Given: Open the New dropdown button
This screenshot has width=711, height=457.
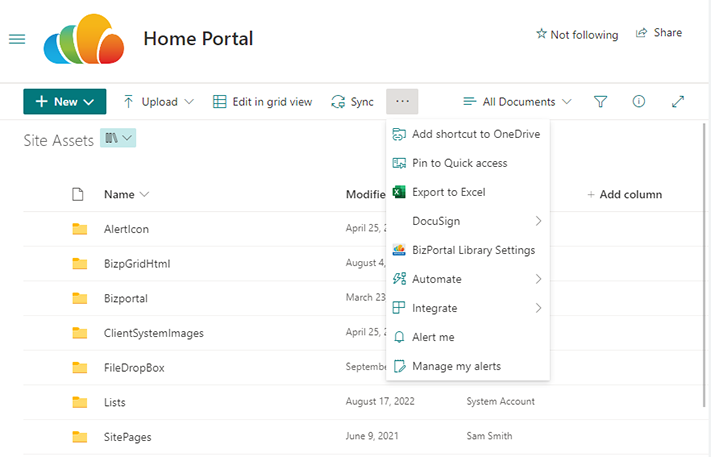Looking at the screenshot, I should [x=65, y=102].
